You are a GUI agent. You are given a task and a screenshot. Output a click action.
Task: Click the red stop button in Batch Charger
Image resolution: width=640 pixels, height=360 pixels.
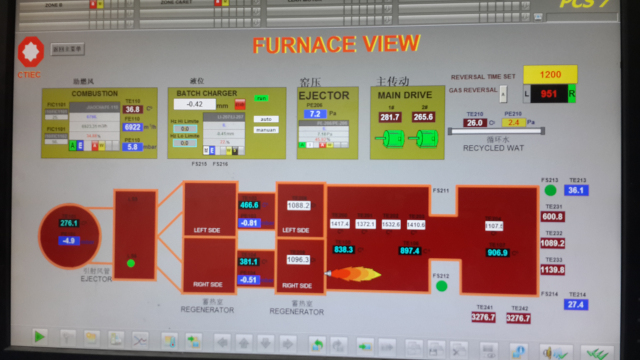pos(240,104)
